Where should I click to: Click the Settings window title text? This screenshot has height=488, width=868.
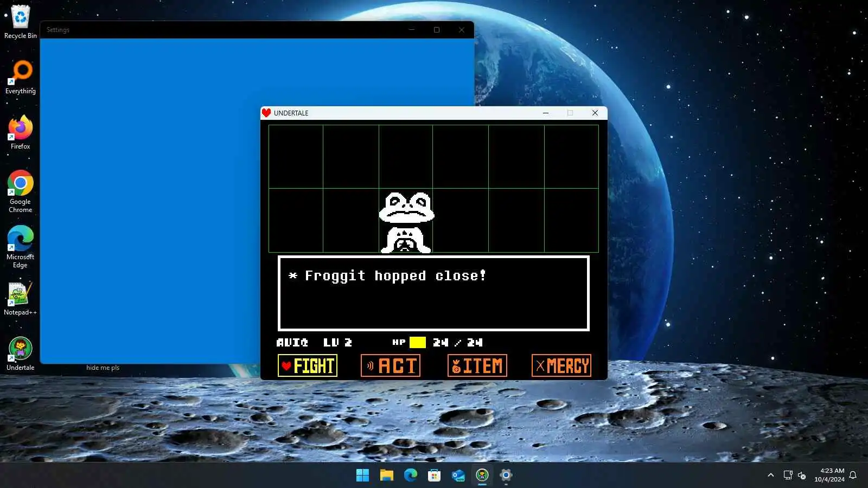click(58, 30)
